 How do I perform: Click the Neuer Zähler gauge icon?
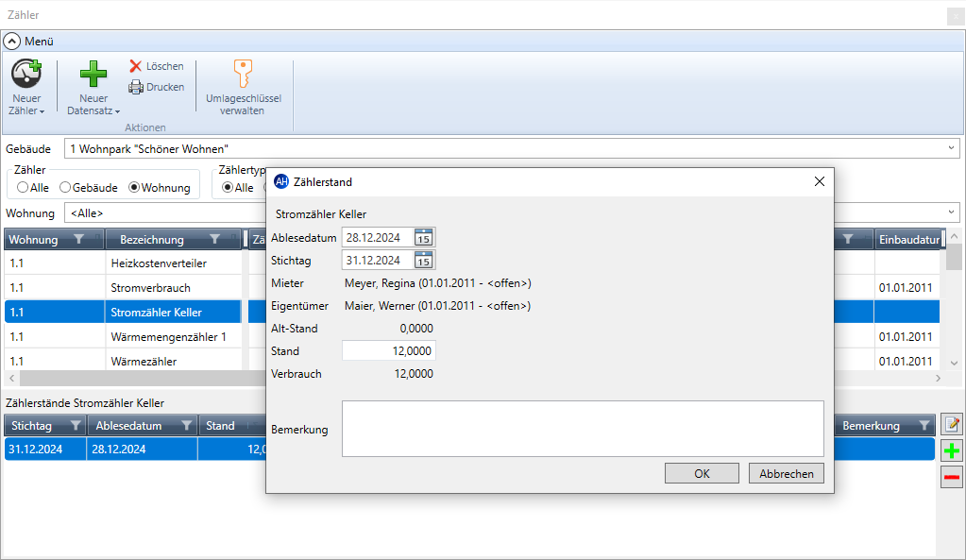click(26, 75)
